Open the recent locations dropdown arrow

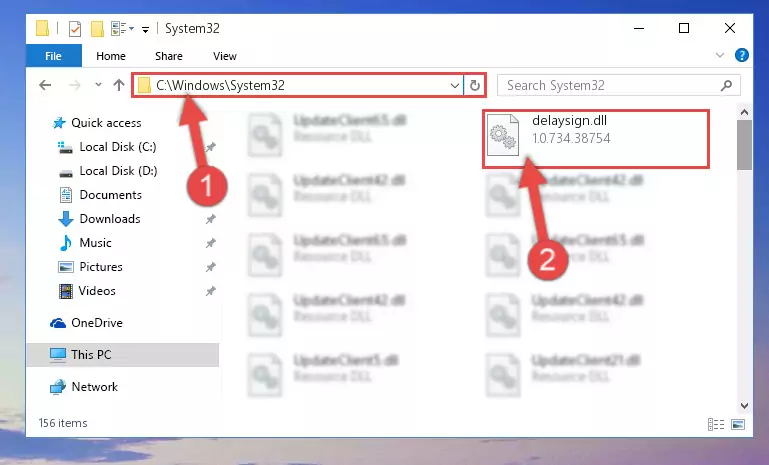(x=98, y=85)
